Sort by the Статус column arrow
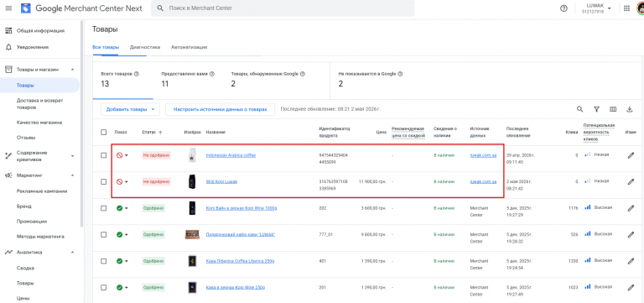 click(160, 133)
